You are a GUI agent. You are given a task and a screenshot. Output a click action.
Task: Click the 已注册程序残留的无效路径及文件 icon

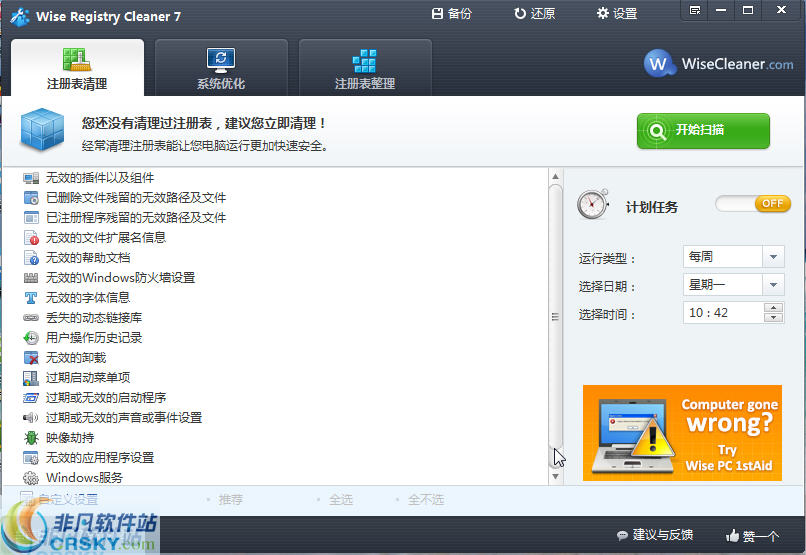(x=31, y=218)
